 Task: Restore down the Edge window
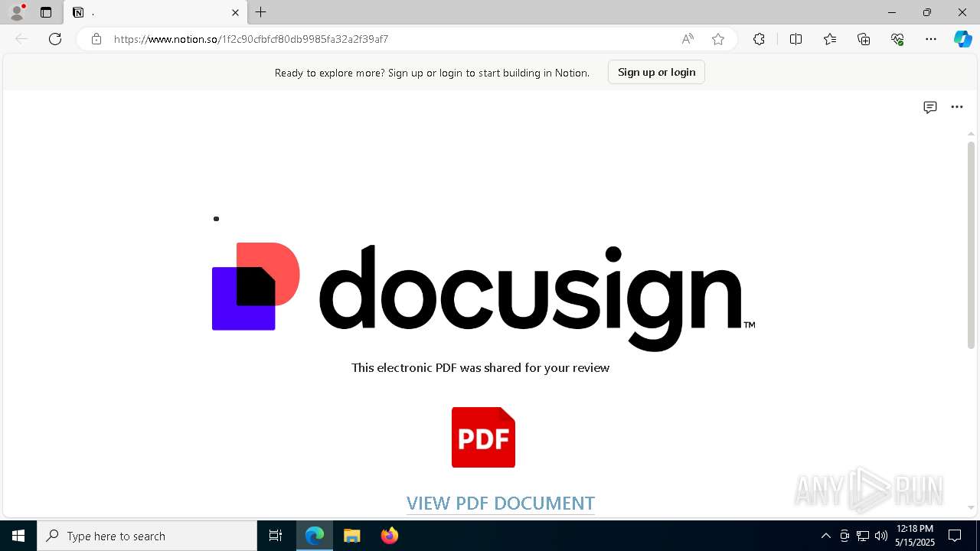[927, 12]
